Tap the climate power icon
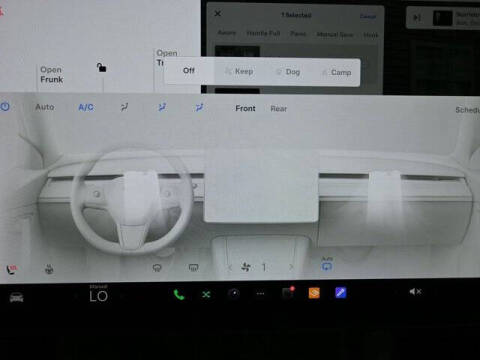This screenshot has width=480, height=360. click(x=5, y=107)
